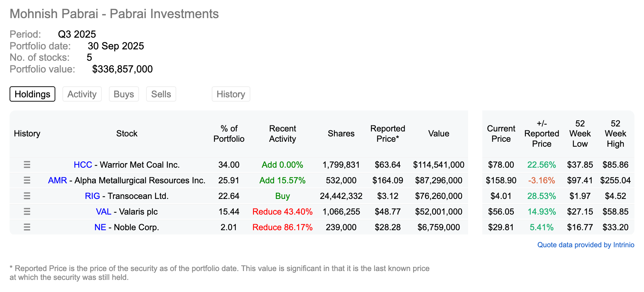Viewport: 644px width, 292px height.
Task: Click 28.53% change for RIG
Action: coord(542,196)
